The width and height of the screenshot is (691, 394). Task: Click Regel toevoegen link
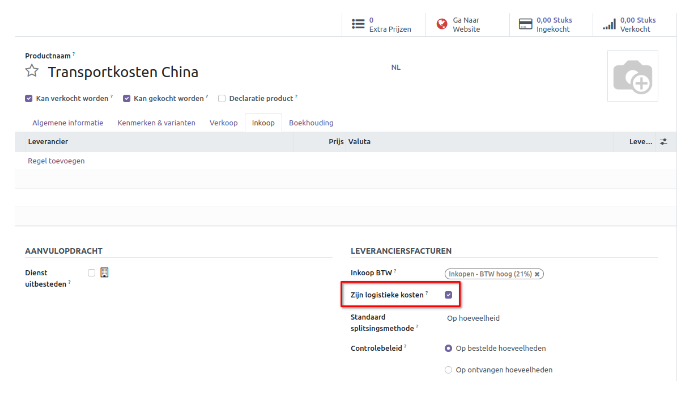56,161
